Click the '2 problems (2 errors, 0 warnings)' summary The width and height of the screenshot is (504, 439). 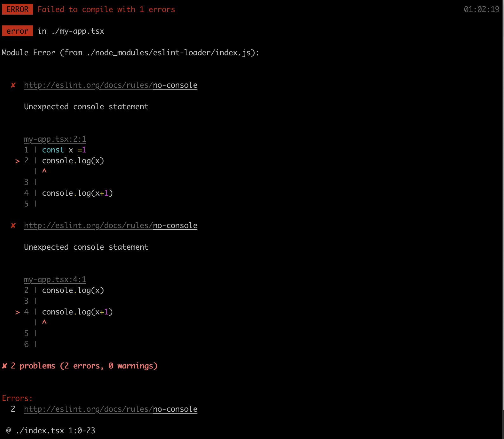pyautogui.click(x=84, y=366)
